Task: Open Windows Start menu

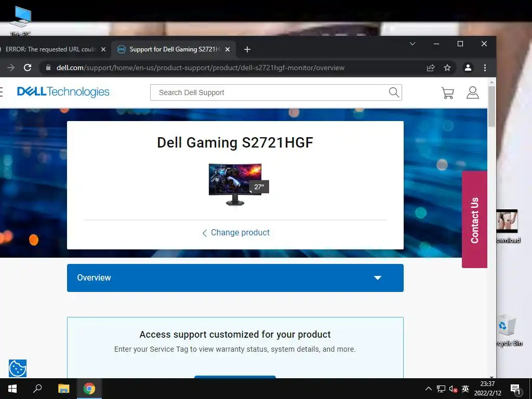Action: tap(12, 389)
